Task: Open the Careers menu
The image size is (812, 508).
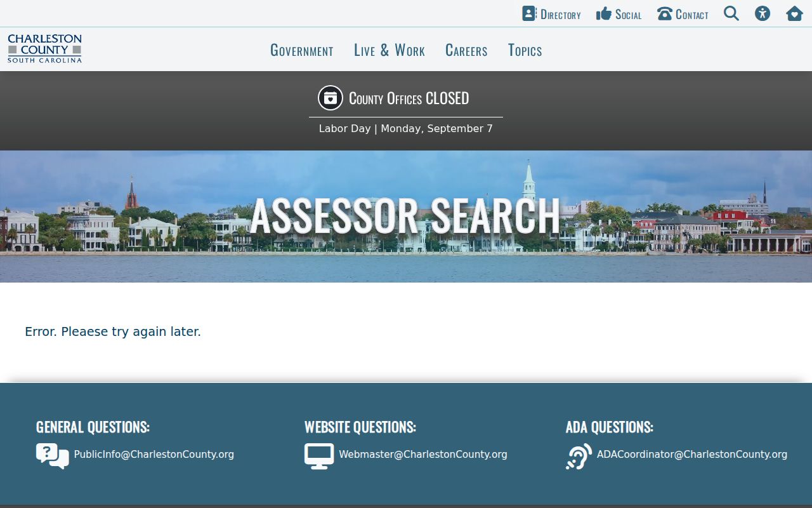Action: click(466, 50)
